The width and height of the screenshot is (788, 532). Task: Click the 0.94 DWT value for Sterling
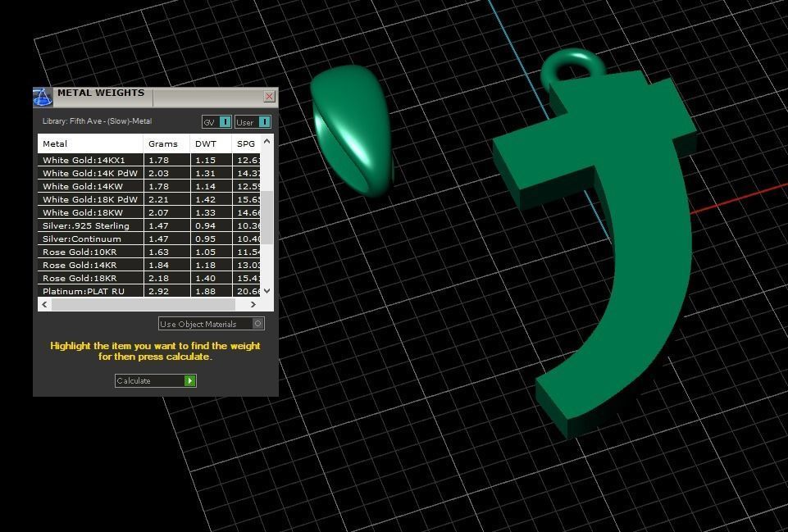(205, 226)
